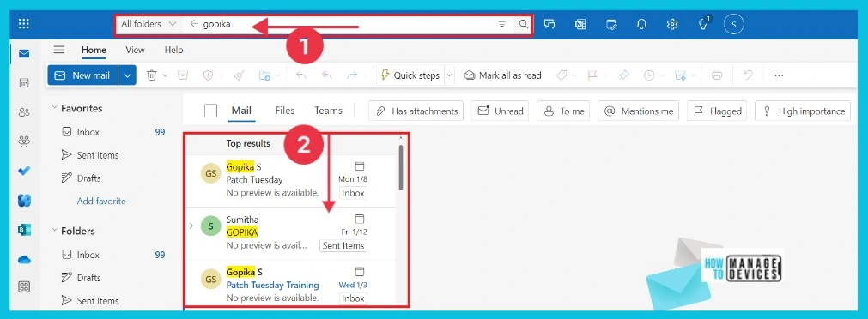Open the Settings gear
Viewport: 868px width, 319px height.
(672, 24)
